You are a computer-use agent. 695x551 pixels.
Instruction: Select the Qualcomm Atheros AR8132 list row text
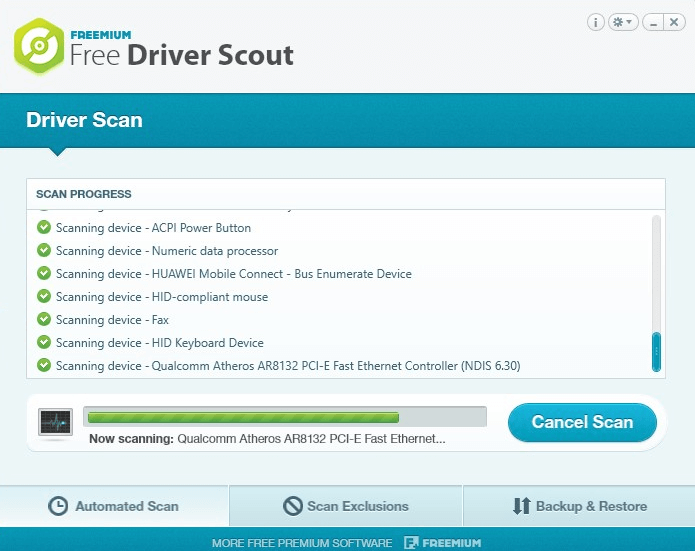coord(288,366)
